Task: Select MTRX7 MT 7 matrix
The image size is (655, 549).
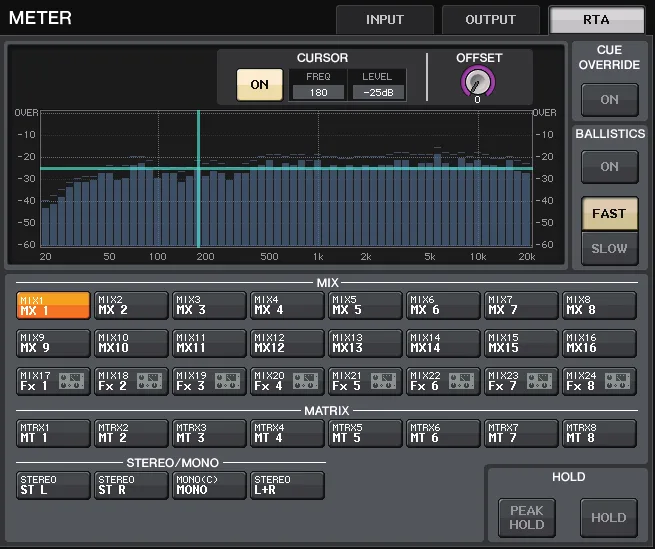Action: [521, 434]
